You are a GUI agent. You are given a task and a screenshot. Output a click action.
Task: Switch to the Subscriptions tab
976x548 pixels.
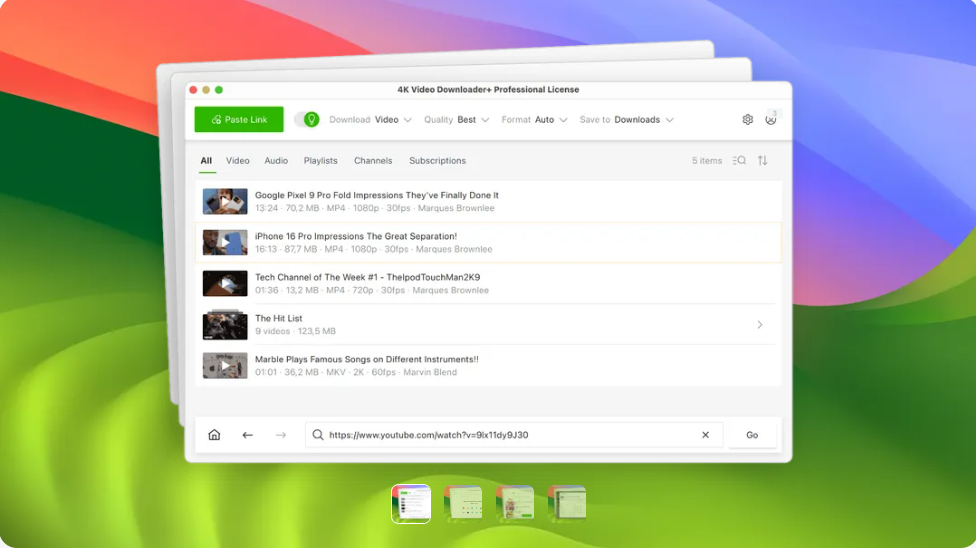click(438, 161)
